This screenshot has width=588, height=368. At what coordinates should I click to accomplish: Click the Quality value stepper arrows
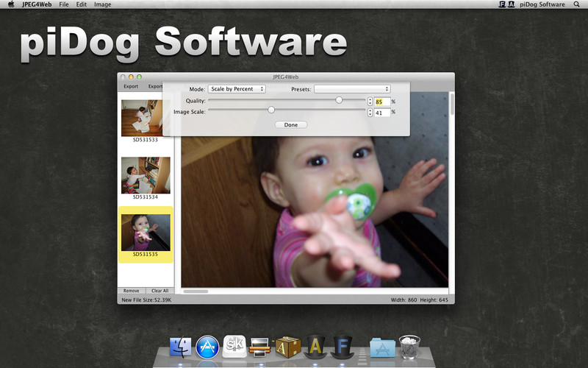(369, 101)
